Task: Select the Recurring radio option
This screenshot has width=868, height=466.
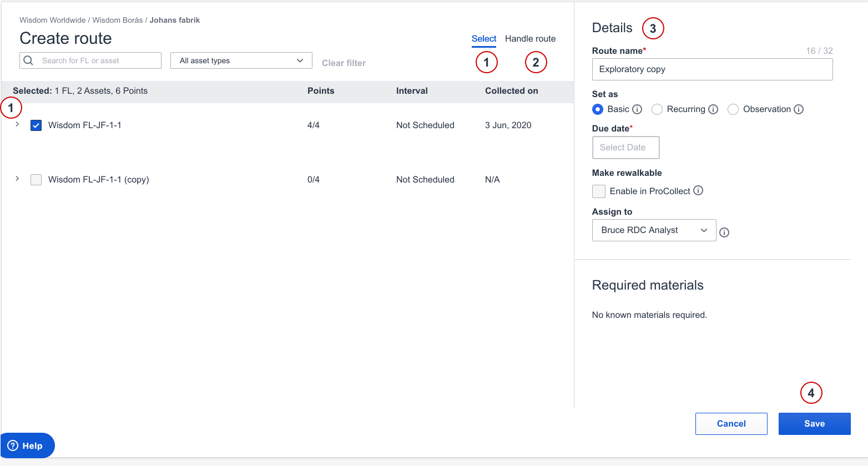Action: pyautogui.click(x=657, y=109)
